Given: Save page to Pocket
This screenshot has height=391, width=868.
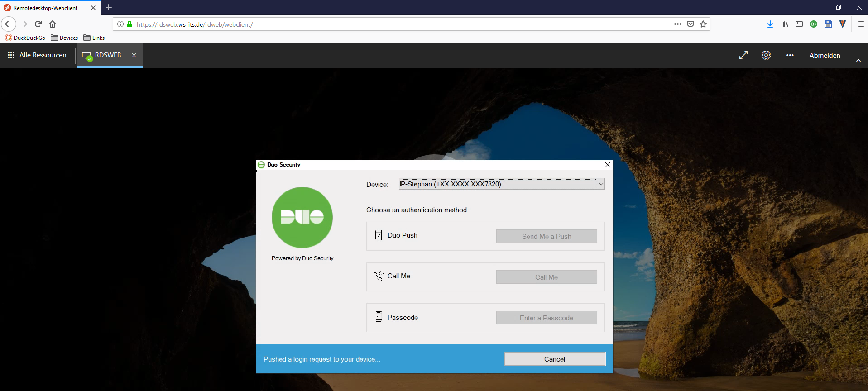Looking at the screenshot, I should [691, 24].
